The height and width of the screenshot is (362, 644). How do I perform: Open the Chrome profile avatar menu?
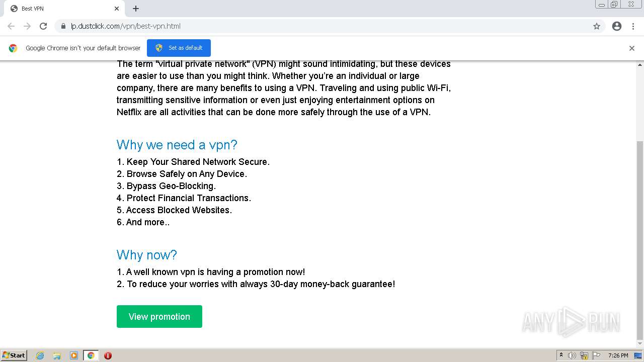pyautogui.click(x=617, y=26)
